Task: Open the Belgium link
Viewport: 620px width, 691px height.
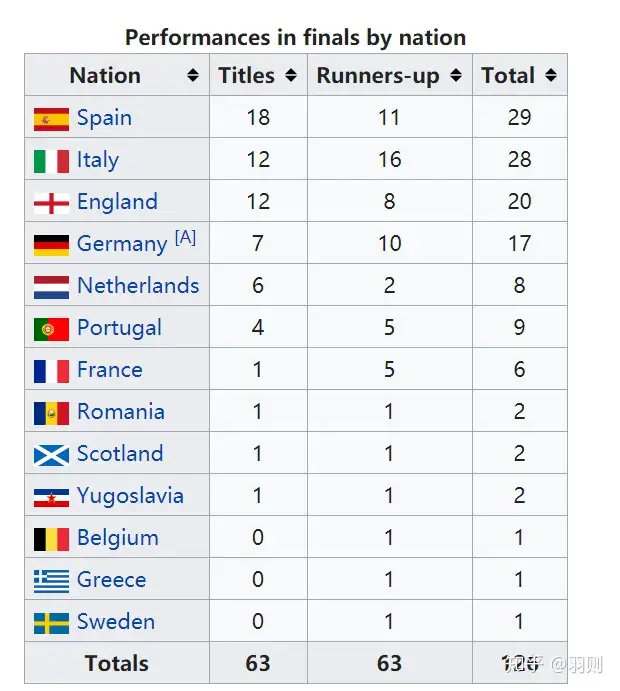Action: [118, 538]
